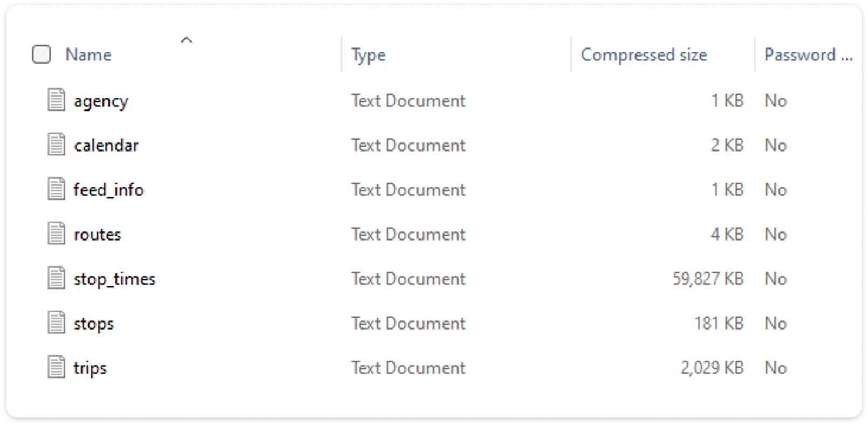Click the agency text document icon
Viewport: 868px width, 425px height.
click(x=56, y=100)
